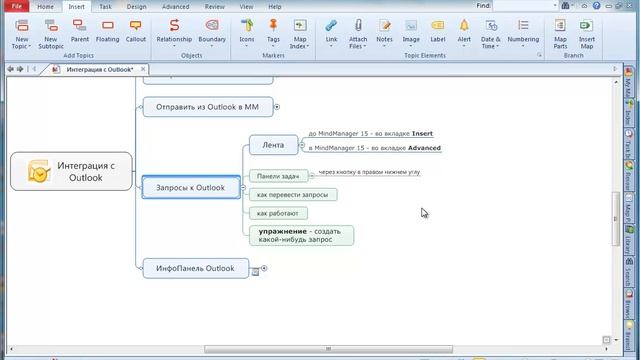This screenshot has height=360, width=640.
Task: Add a Label to topic
Action: point(438,31)
